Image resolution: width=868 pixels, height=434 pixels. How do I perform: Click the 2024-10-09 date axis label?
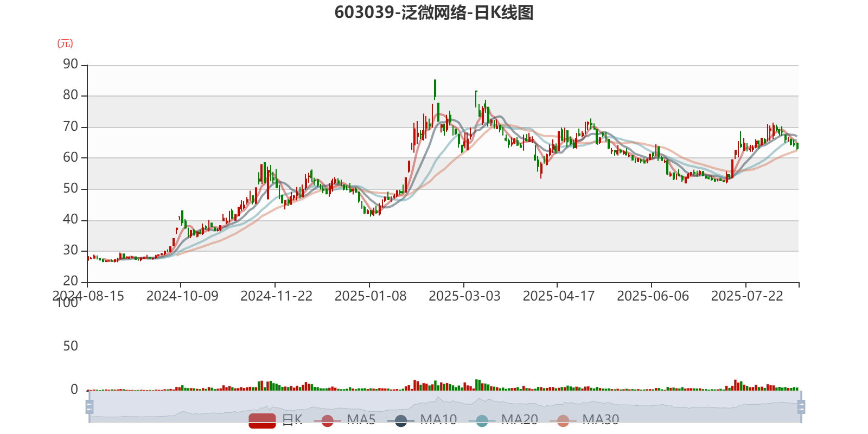tap(182, 296)
